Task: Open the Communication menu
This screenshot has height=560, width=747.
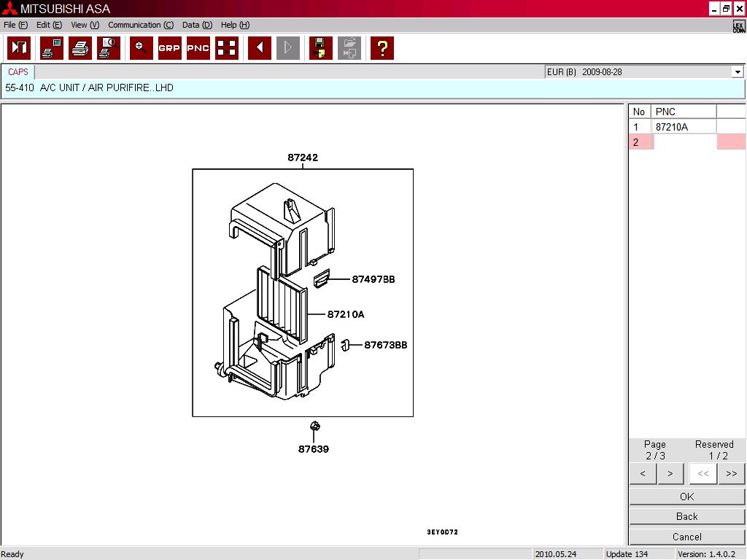Action: [x=140, y=25]
